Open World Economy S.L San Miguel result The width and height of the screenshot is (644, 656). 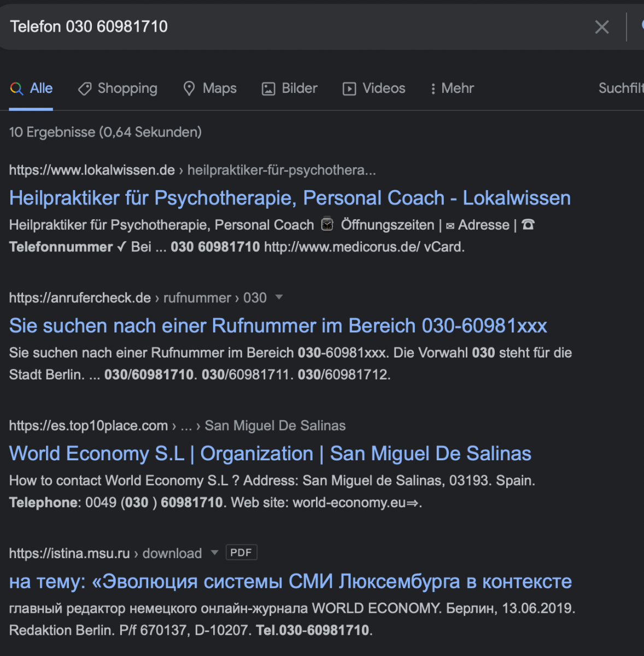pos(270,454)
